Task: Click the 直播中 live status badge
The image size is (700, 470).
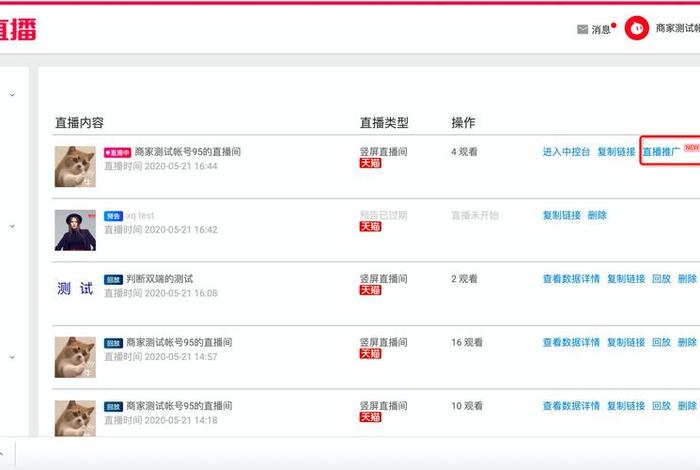Action: pos(117,153)
